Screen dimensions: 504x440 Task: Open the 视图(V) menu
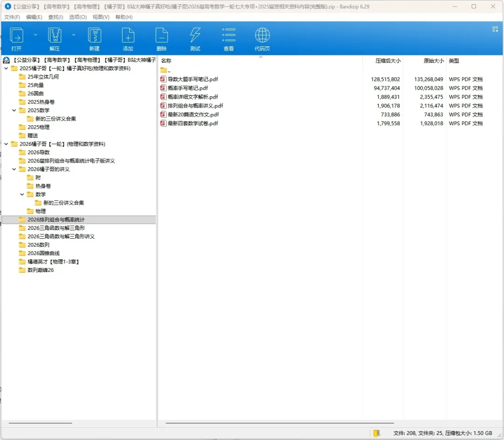[101, 17]
